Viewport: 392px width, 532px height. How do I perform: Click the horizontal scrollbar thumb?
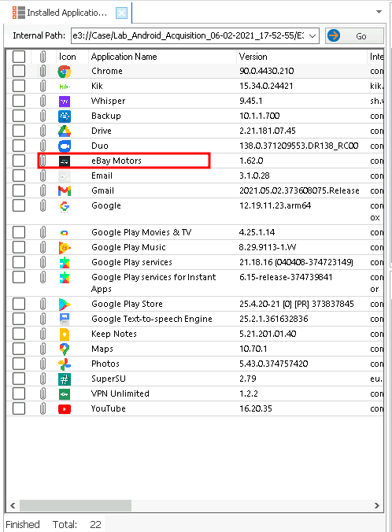pos(76,505)
